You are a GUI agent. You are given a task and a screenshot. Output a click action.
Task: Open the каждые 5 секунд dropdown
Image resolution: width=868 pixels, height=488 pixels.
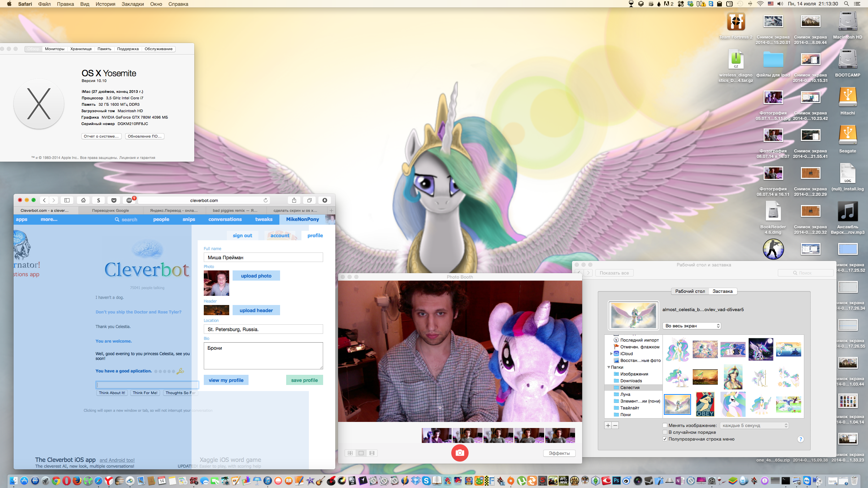pyautogui.click(x=754, y=425)
